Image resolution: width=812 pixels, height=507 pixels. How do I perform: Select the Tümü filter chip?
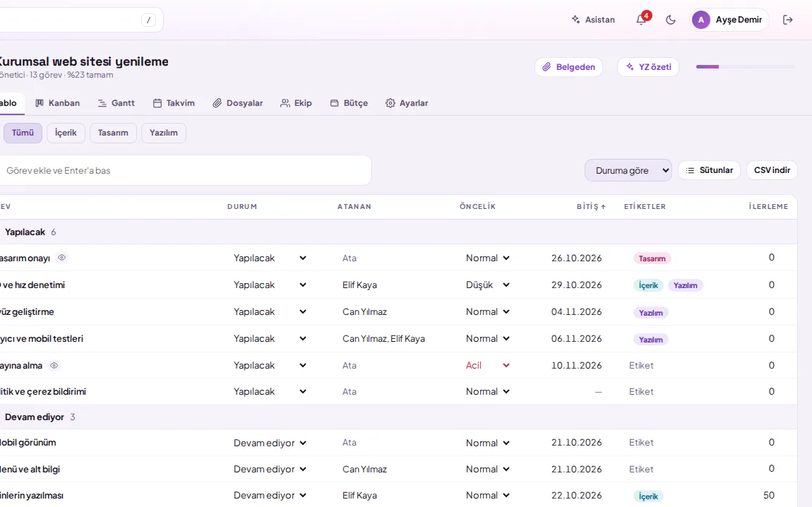[23, 133]
